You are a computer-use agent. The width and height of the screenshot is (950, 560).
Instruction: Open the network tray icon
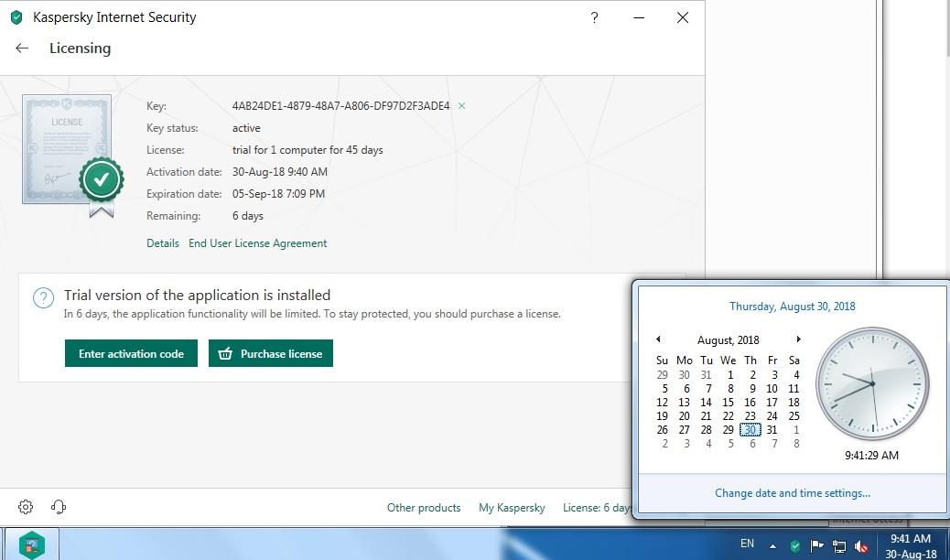[x=839, y=546]
